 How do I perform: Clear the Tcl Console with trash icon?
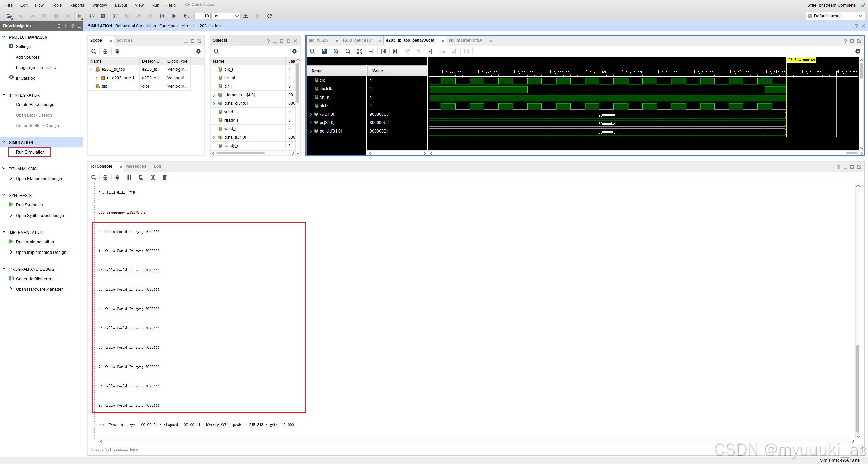pos(165,177)
